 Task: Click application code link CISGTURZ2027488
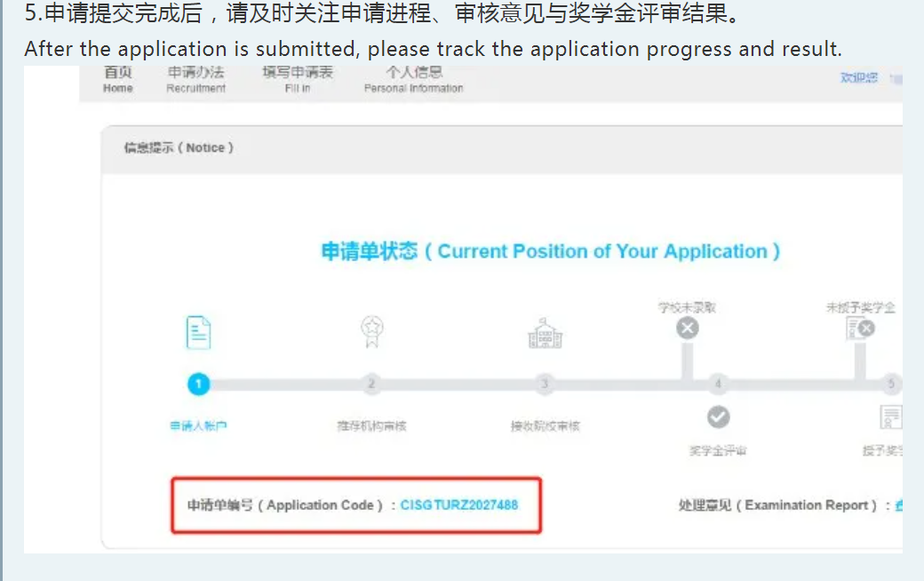[x=458, y=505]
